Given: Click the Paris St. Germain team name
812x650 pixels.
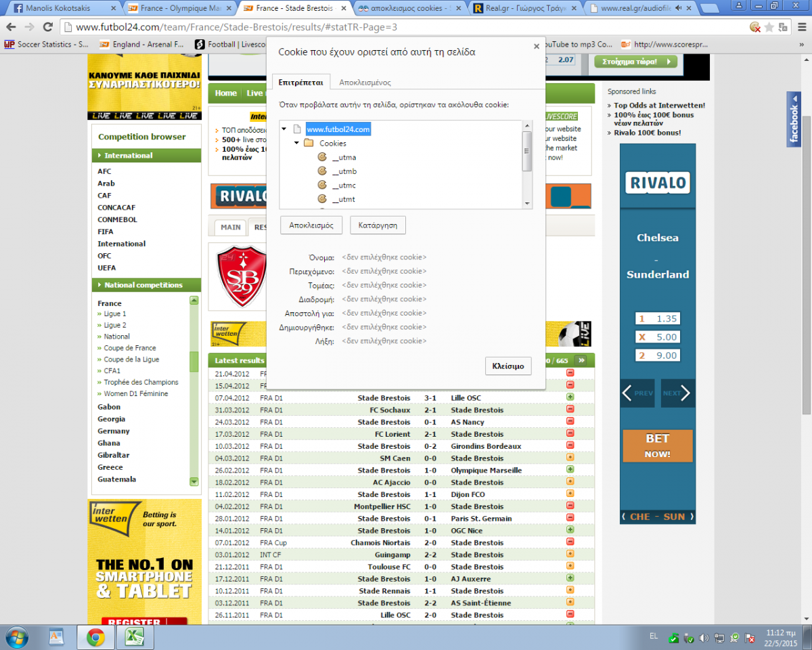Looking at the screenshot, I should (481, 519).
